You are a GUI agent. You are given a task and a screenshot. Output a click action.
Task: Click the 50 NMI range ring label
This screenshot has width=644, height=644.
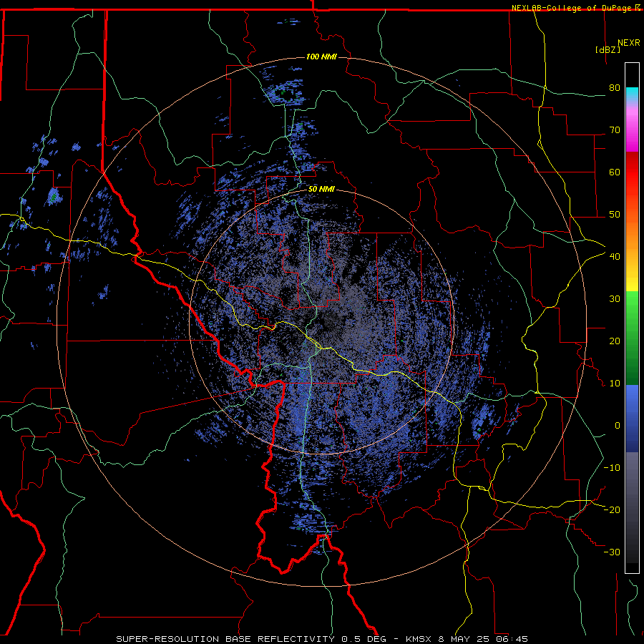321,190
